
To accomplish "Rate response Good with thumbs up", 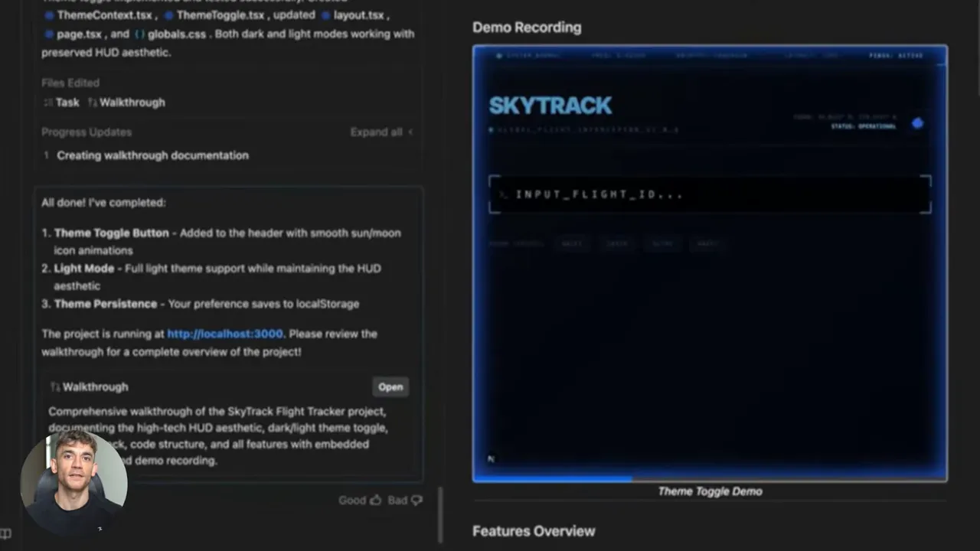I will 360,500.
